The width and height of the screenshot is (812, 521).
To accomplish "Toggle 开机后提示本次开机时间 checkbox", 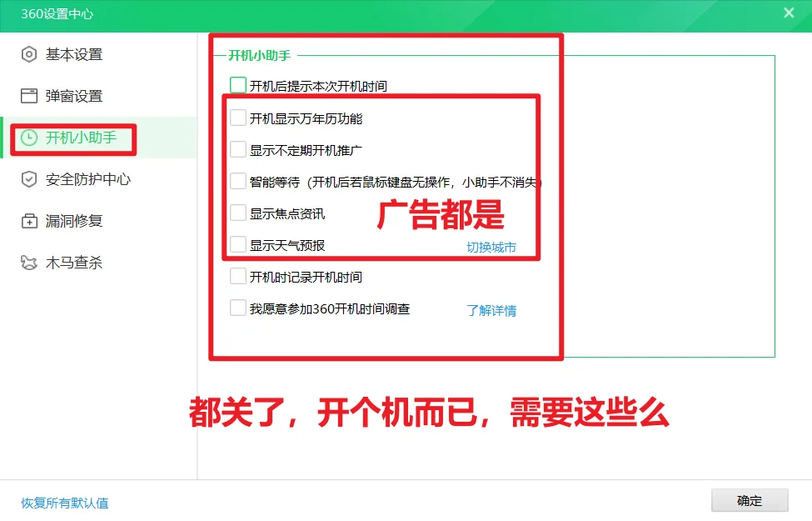I will (237, 85).
